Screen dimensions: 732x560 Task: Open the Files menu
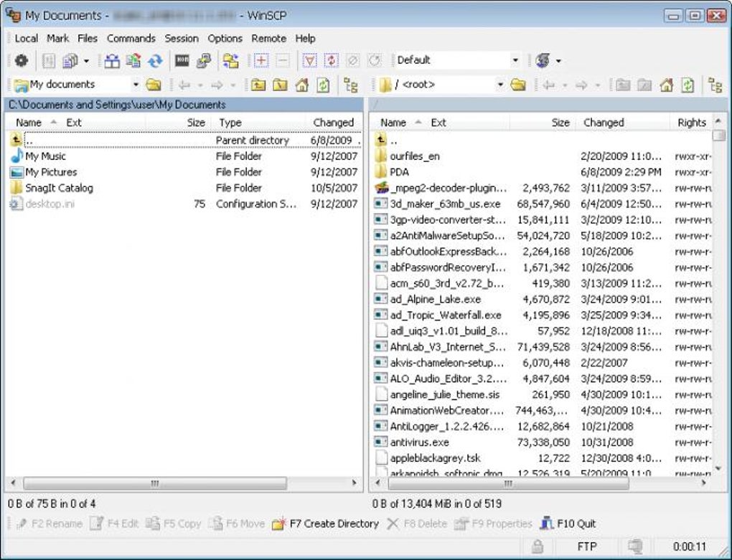click(88, 38)
